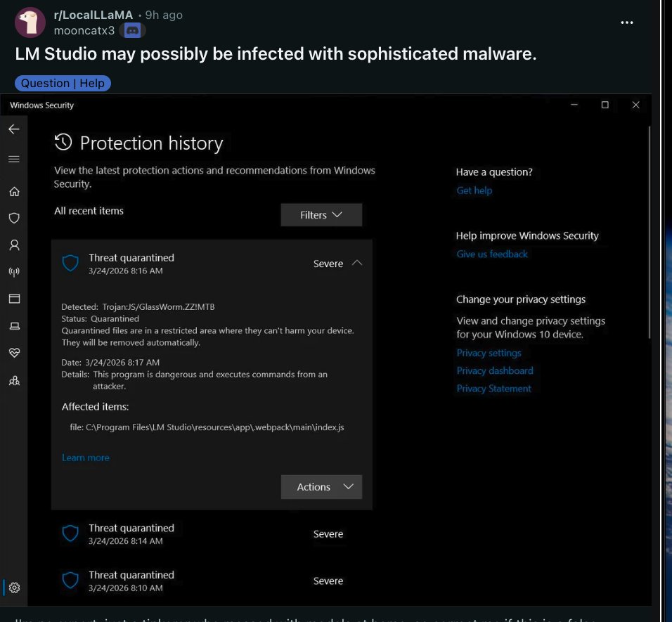Click shield icon of 8:14 AM threat
Image resolution: width=672 pixels, height=622 pixels.
70,533
